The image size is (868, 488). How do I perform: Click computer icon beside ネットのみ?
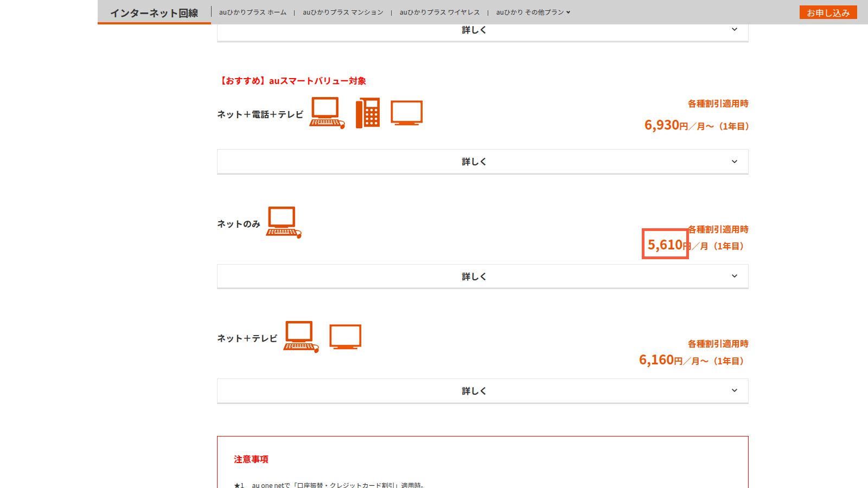(284, 222)
